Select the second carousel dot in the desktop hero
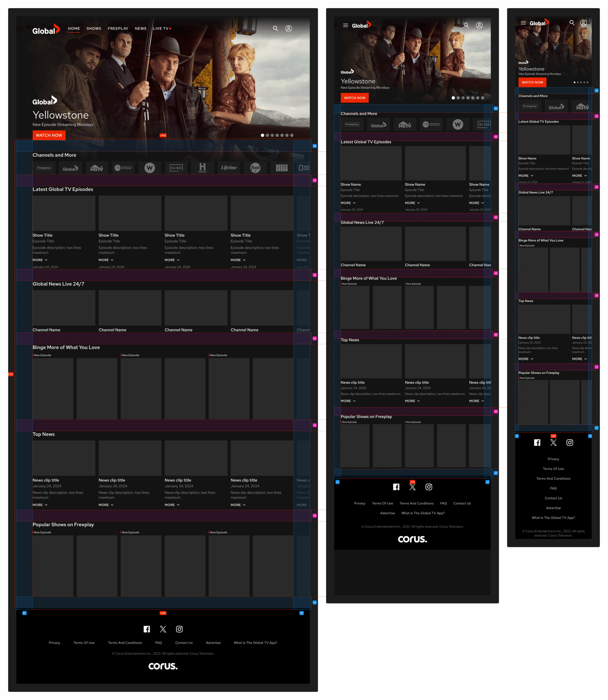Viewport: 608px width, 700px height. coord(267,135)
